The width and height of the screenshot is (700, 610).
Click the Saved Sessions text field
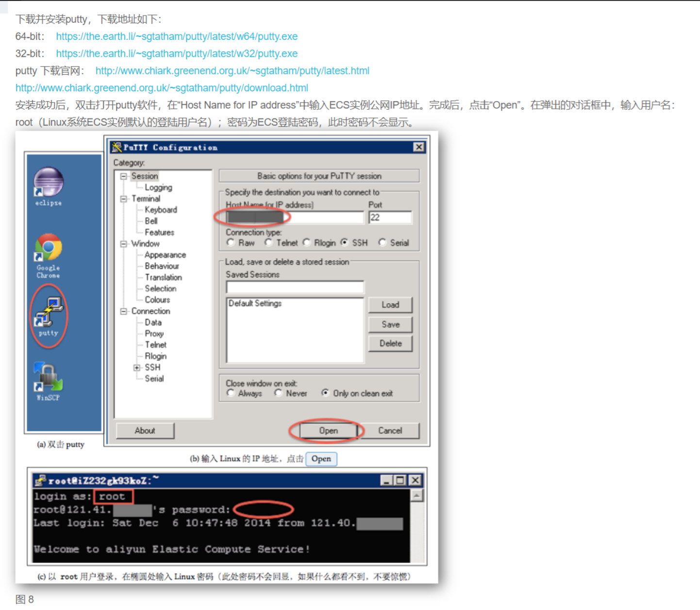pos(295,287)
